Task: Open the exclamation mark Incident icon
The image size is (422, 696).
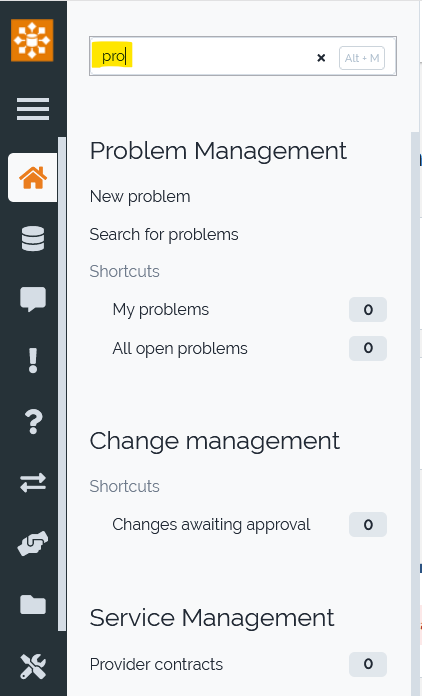Action: 33,360
